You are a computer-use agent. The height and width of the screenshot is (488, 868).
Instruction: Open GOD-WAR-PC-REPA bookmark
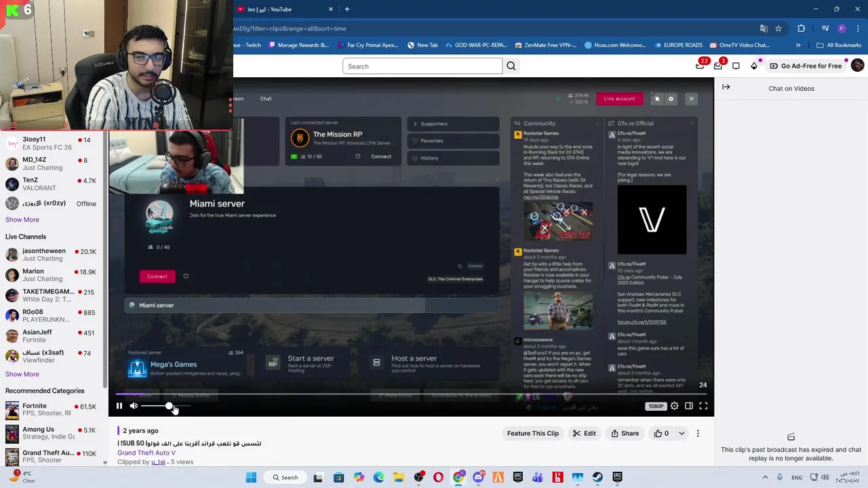coord(477,45)
